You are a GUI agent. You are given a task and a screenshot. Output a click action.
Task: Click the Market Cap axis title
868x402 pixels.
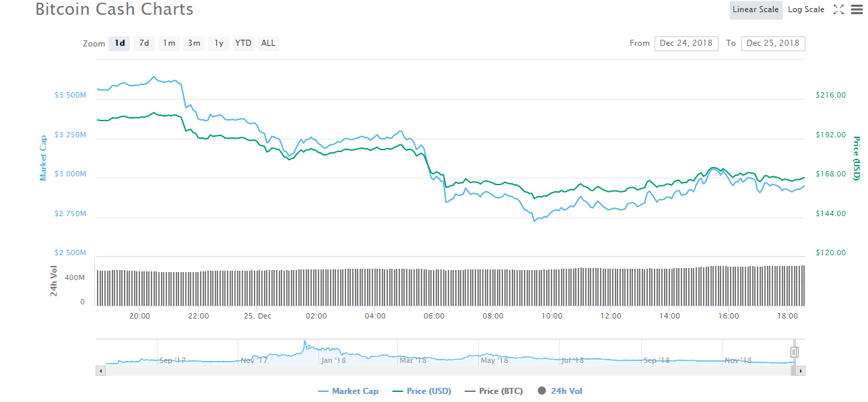(44, 157)
